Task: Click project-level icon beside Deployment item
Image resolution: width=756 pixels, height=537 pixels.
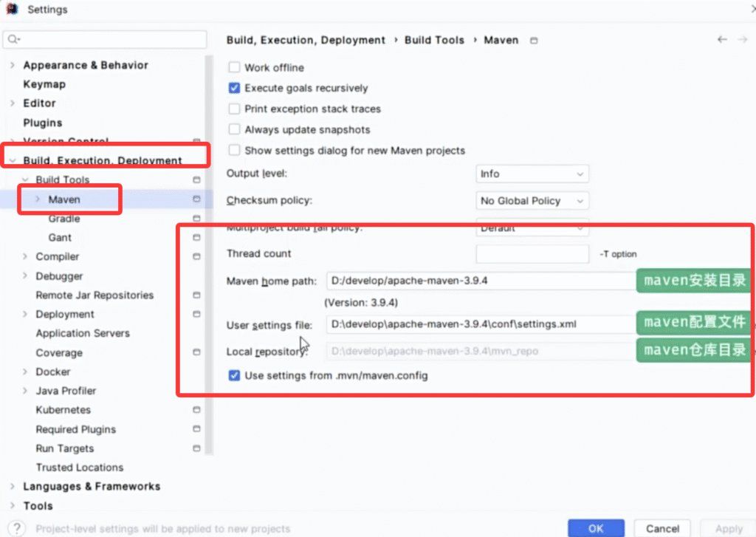Action: [x=196, y=315]
